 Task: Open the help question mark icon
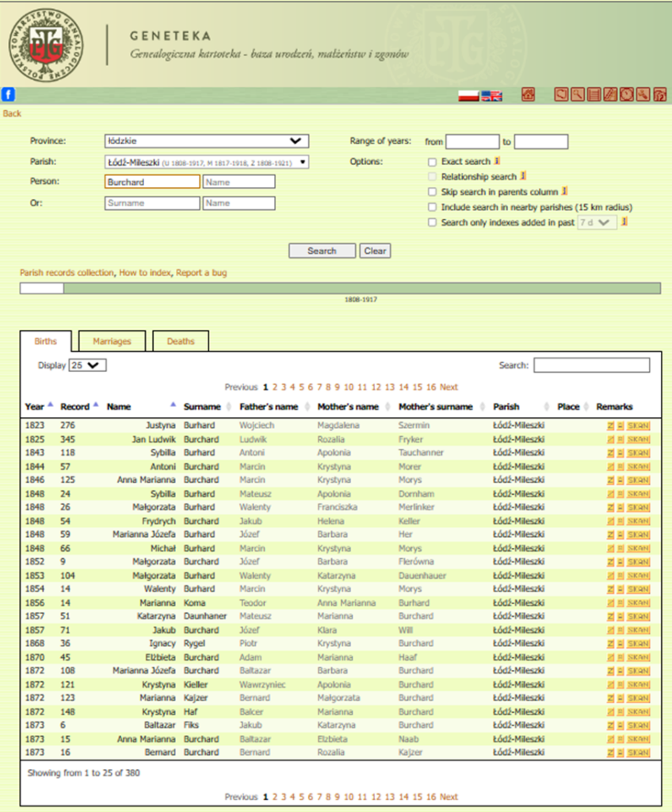[659, 95]
